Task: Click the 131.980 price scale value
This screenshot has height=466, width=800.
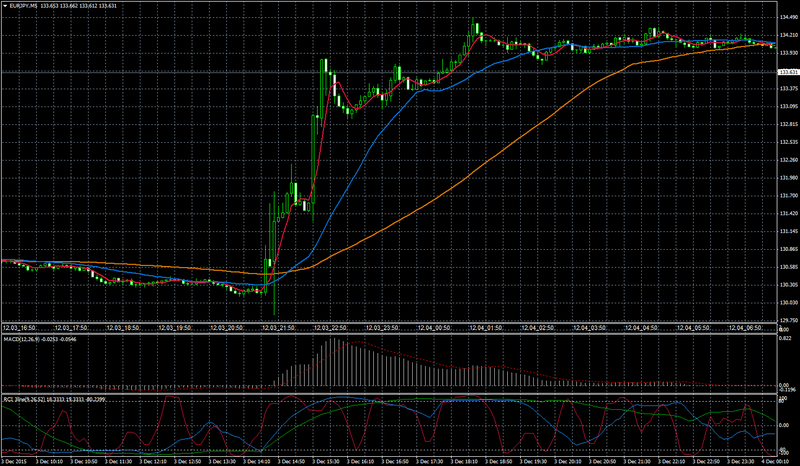Action: (x=787, y=178)
